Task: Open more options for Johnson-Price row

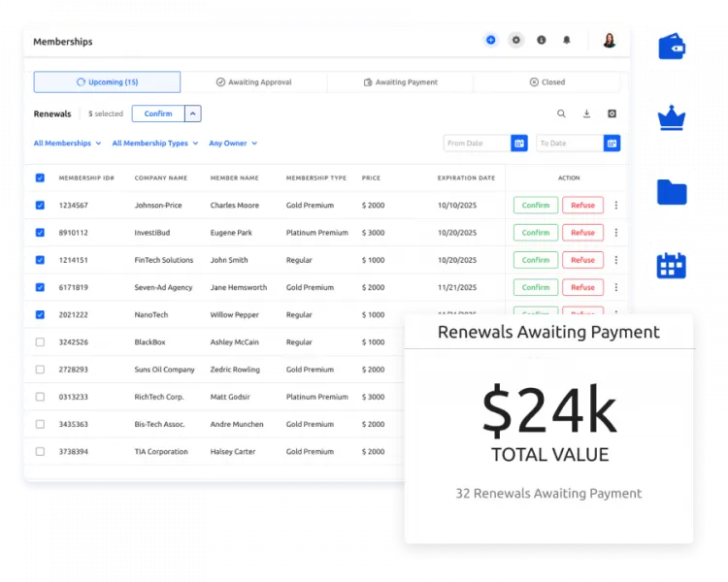Action: (616, 205)
